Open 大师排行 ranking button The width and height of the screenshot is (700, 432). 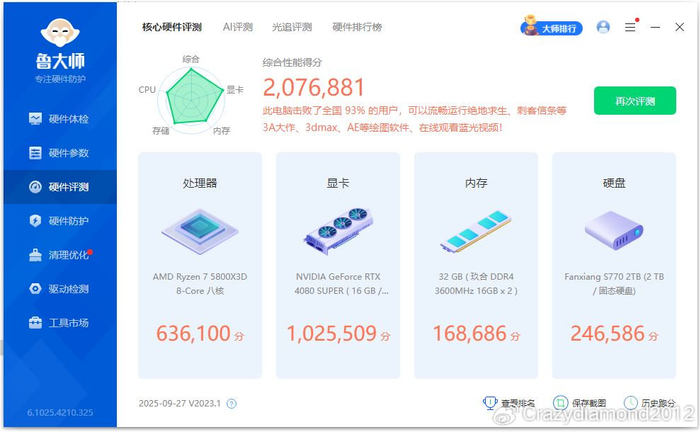(552, 27)
